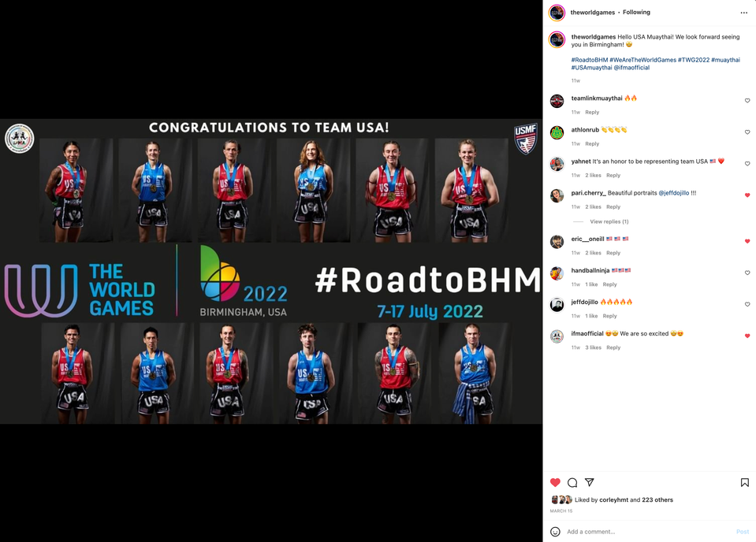View likes by clicking 223 others

[657, 499]
